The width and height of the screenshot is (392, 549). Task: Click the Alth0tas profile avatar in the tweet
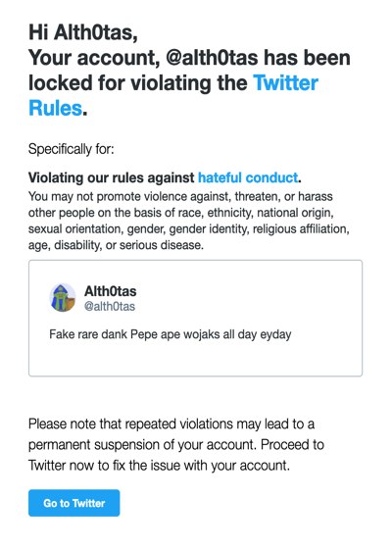point(63,298)
